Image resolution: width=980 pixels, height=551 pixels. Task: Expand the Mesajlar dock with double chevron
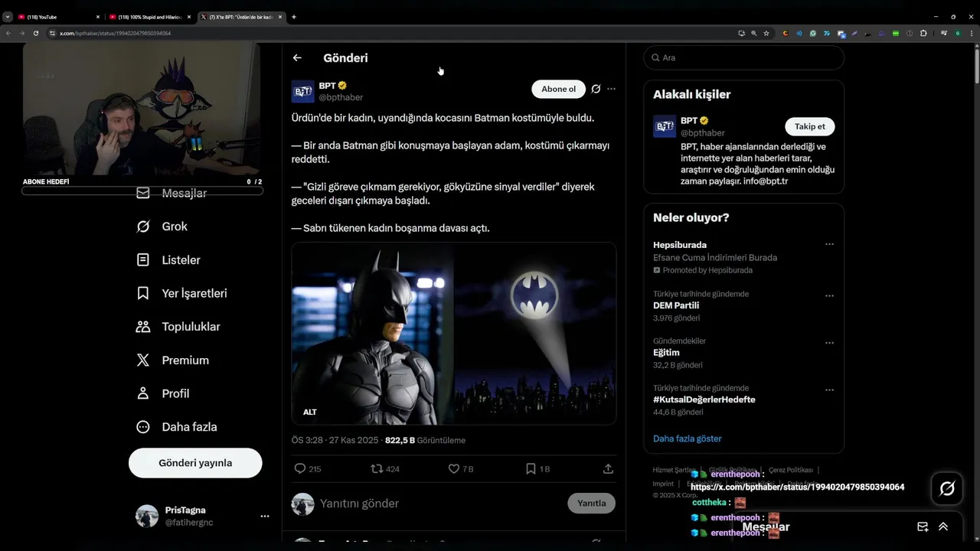pos(943,527)
